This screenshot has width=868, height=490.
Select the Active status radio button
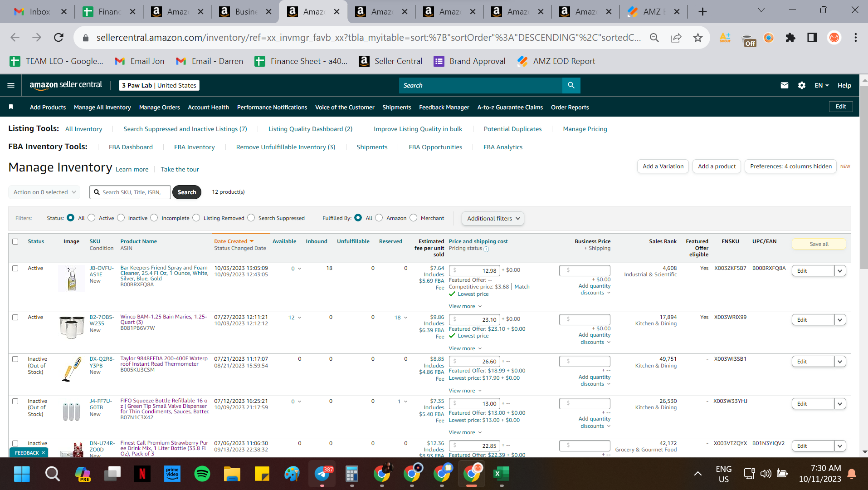click(92, 218)
